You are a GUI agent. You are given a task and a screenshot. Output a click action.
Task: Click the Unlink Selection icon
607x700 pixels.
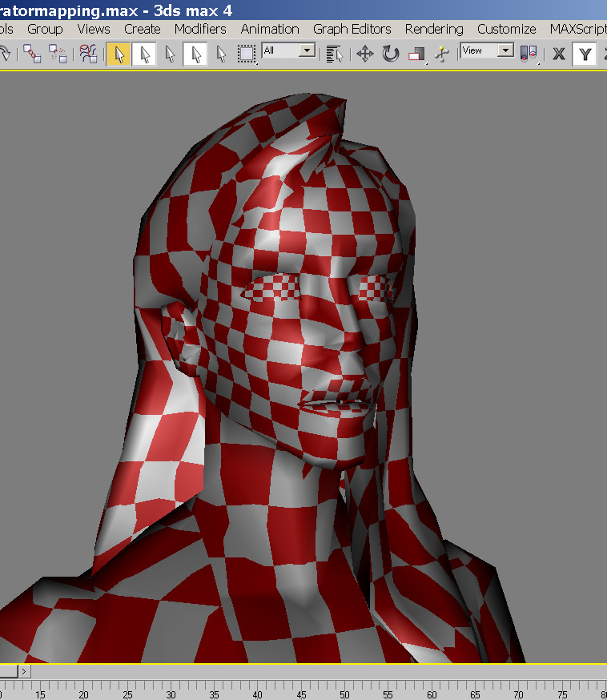58,54
